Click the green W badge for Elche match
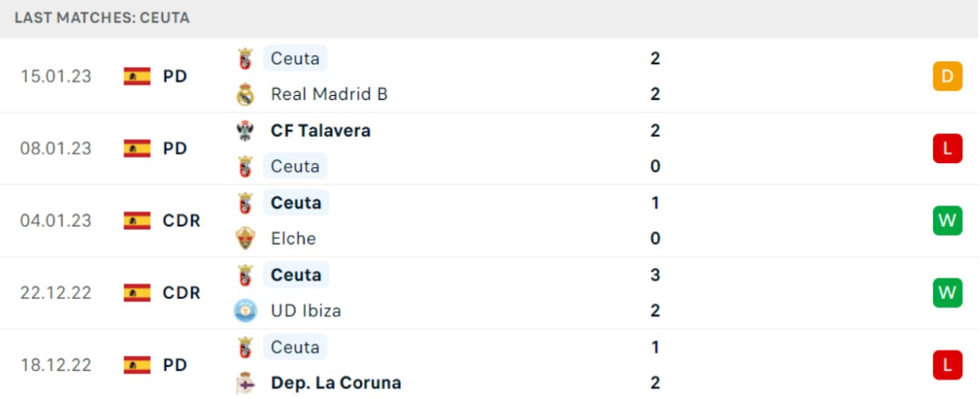Viewport: 980px width, 399px height. (947, 220)
